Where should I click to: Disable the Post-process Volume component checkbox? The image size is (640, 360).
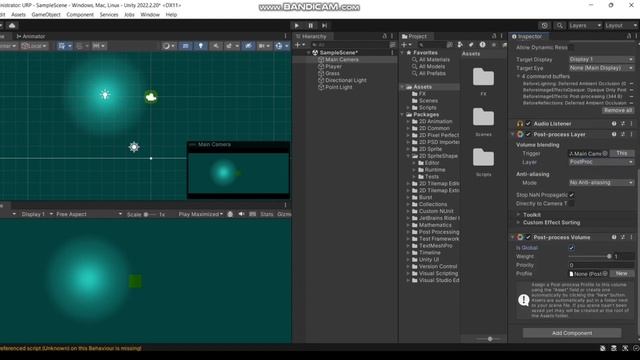tap(528, 237)
